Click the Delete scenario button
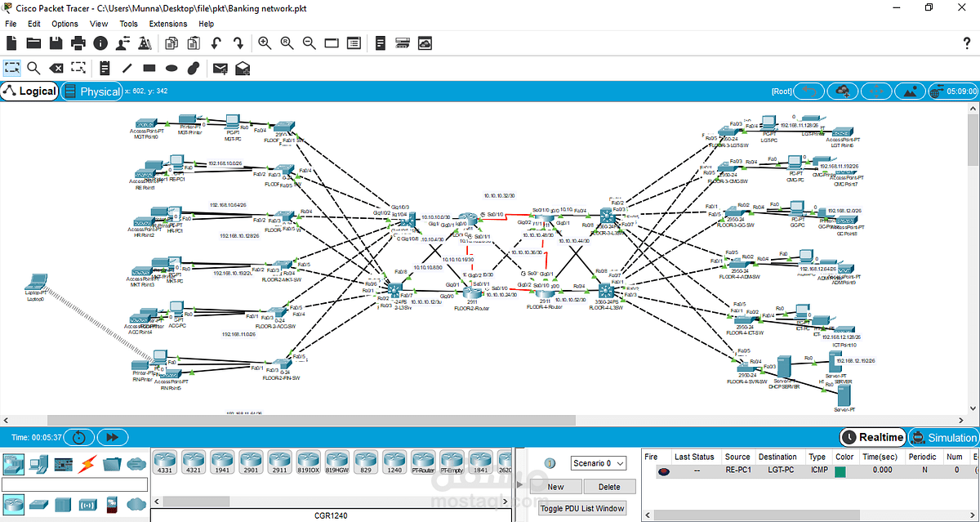This screenshot has width=980, height=522. click(x=609, y=487)
